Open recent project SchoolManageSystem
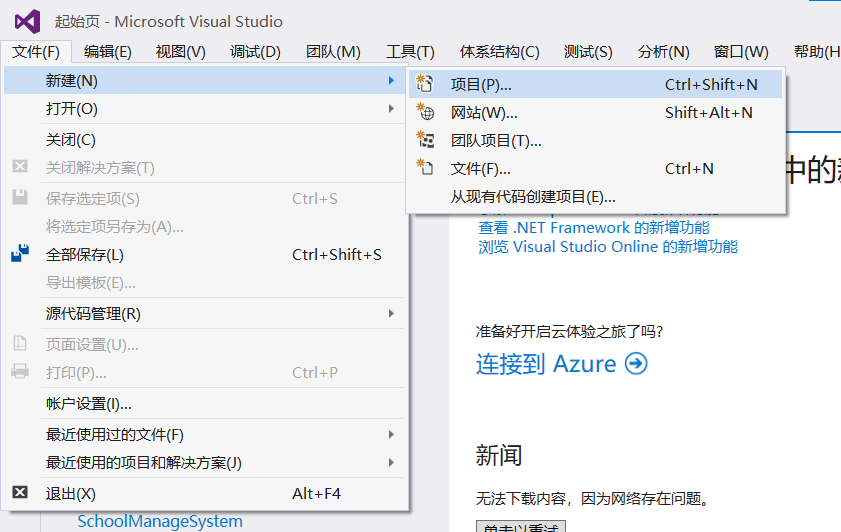This screenshot has height=532, width=841. pos(160,521)
